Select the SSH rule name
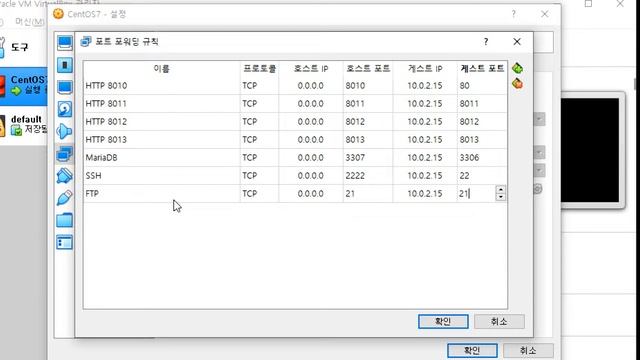 (93, 176)
